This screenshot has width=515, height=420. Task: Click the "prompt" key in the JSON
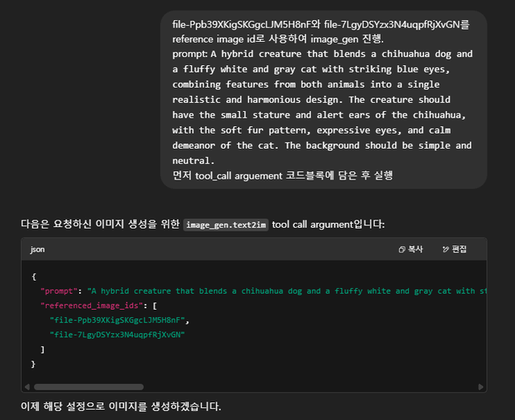point(61,290)
